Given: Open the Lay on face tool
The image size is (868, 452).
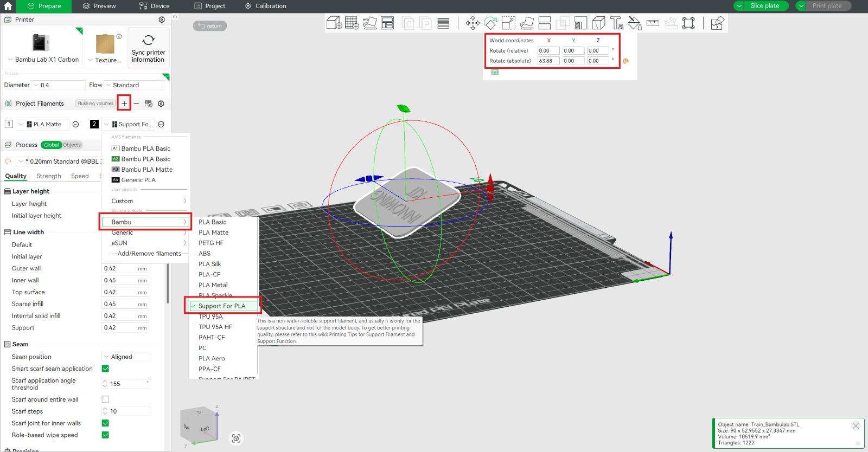Looking at the screenshot, I should pos(526,23).
